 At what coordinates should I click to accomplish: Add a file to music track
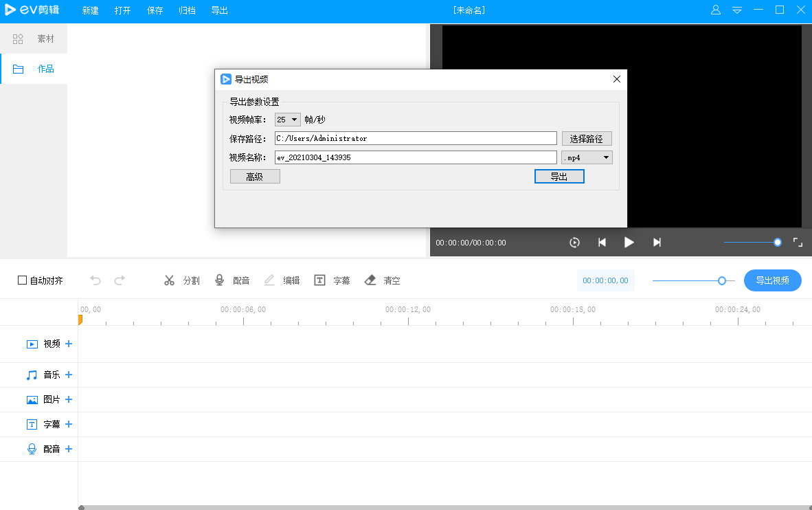click(x=69, y=375)
